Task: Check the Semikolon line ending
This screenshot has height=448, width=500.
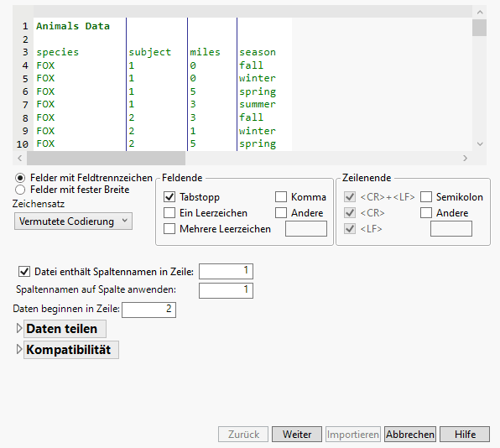Action: point(426,197)
